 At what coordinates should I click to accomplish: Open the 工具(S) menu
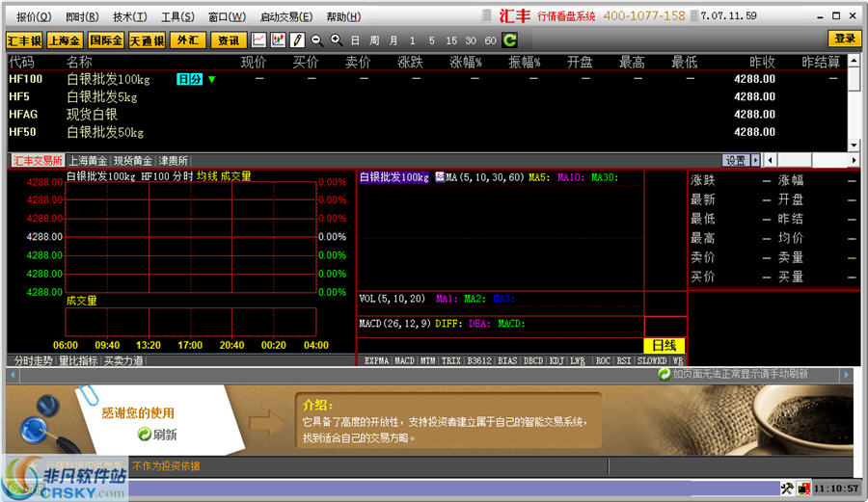click(x=177, y=16)
